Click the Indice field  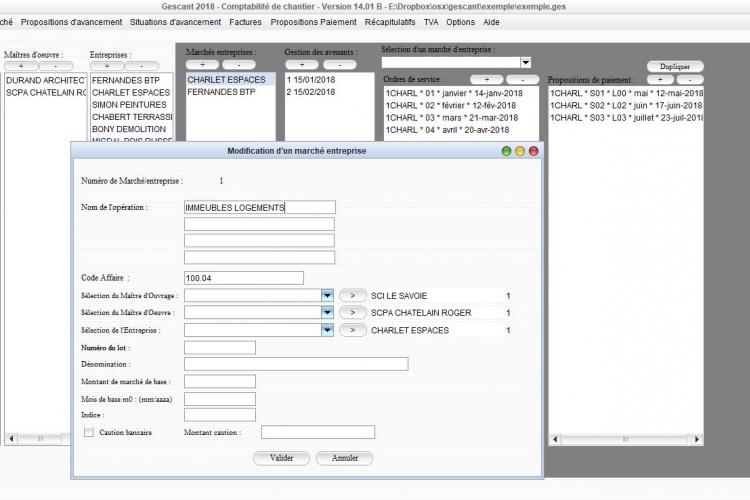[220, 415]
